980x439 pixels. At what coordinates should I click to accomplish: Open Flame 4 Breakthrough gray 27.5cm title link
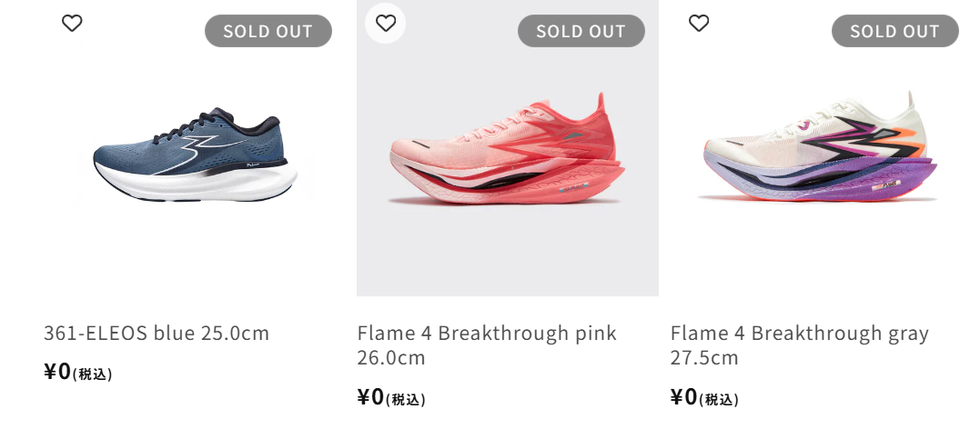click(x=800, y=345)
